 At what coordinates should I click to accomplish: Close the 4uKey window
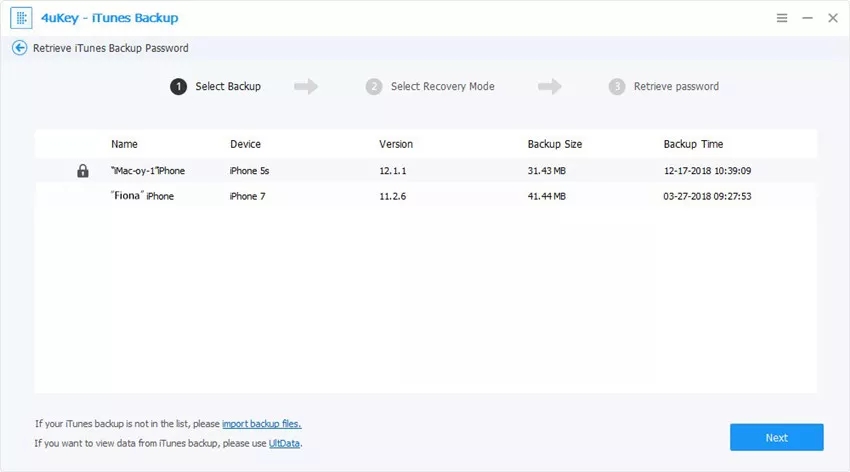(x=832, y=18)
